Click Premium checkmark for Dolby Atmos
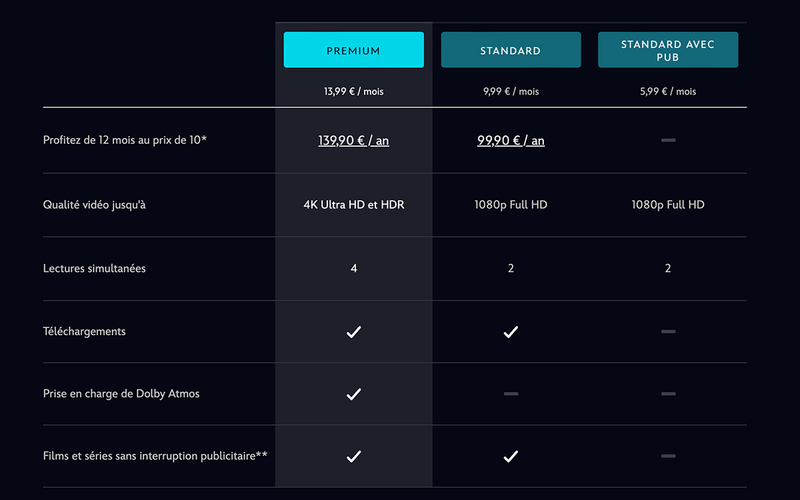This screenshot has width=800, height=500. click(353, 394)
